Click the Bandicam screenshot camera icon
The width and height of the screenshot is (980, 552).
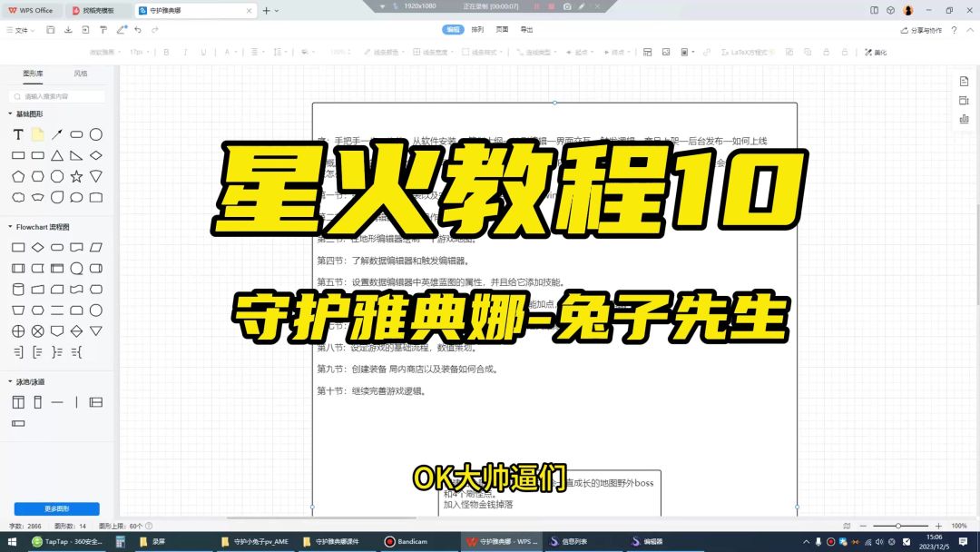pyautogui.click(x=567, y=6)
